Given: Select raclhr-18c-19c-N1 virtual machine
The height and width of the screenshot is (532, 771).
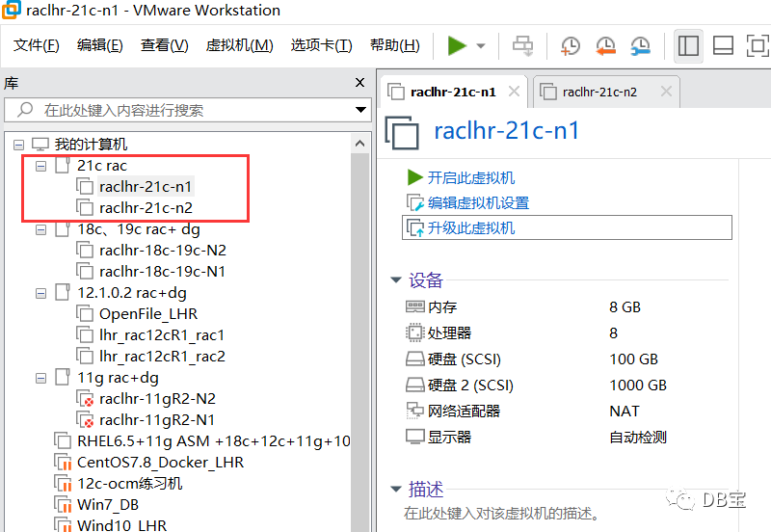Looking at the screenshot, I should tap(162, 272).
